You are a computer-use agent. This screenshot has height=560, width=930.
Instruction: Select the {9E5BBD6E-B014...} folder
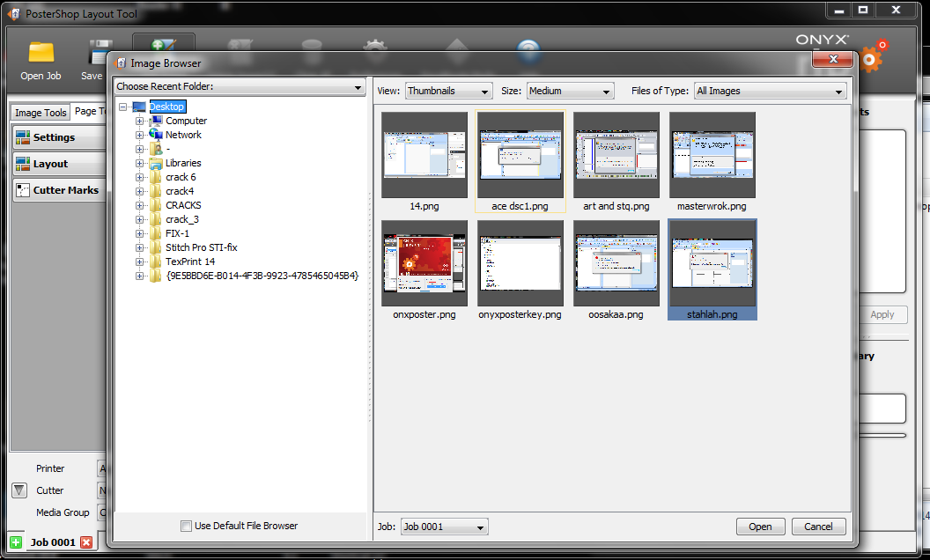[262, 276]
